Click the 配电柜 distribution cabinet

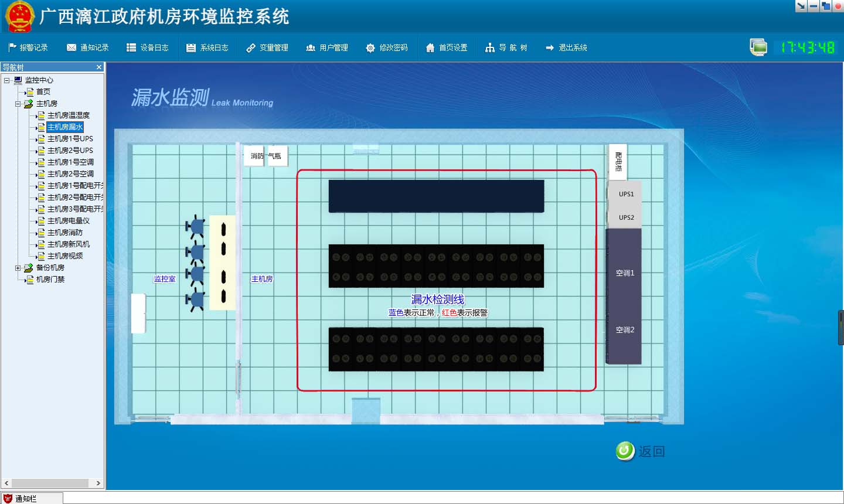coord(618,161)
